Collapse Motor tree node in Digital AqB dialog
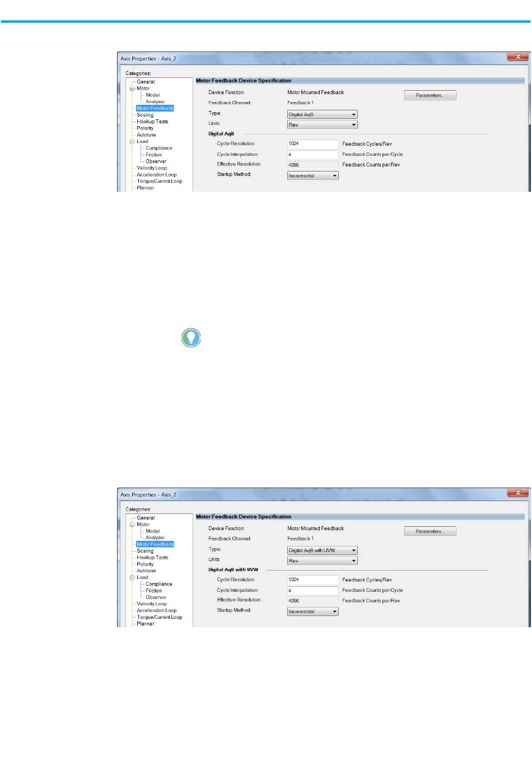 tap(132, 89)
